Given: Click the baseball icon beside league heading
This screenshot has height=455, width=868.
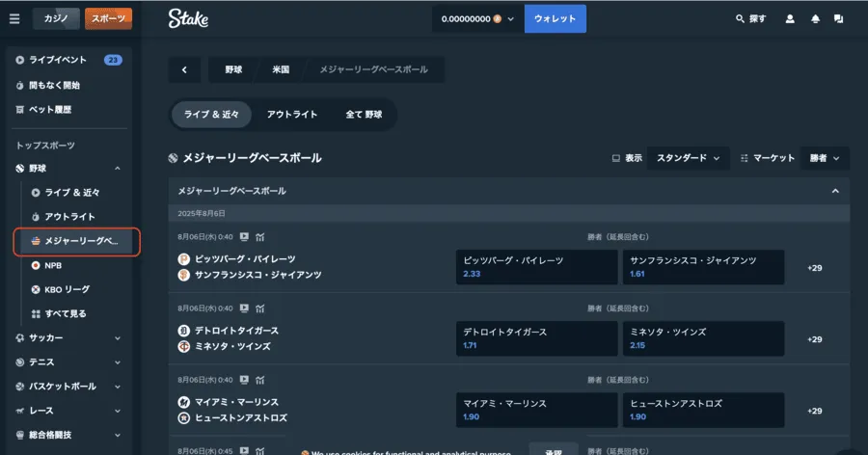Looking at the screenshot, I should click(x=173, y=158).
